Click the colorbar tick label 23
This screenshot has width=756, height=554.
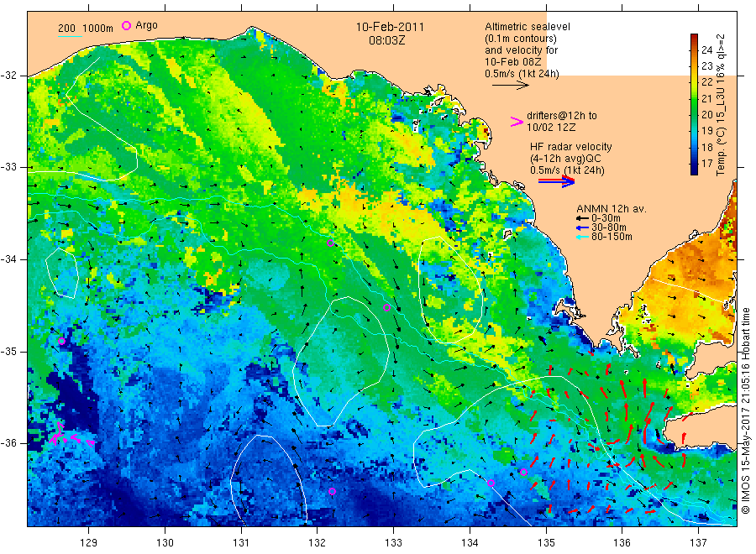click(706, 66)
